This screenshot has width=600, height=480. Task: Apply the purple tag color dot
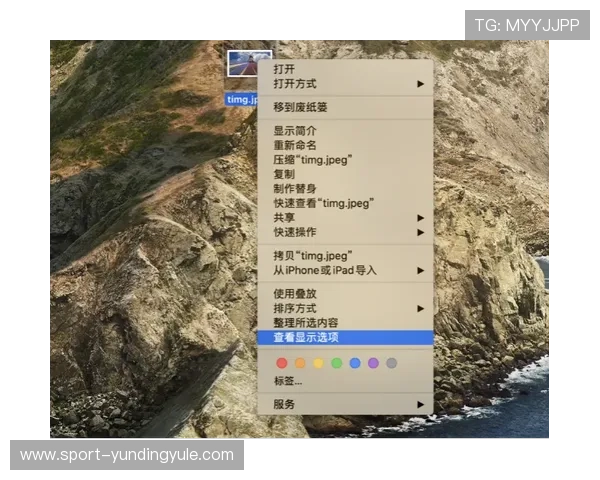pyautogui.click(x=373, y=363)
